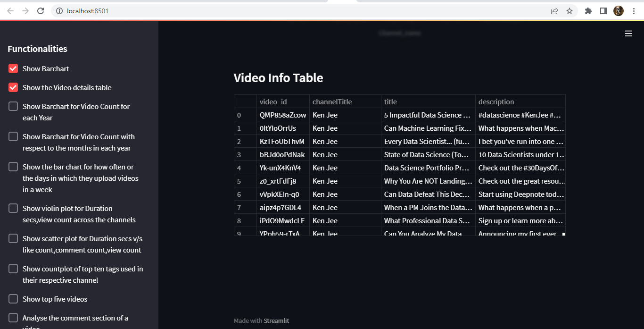The image size is (644, 329).
Task: Disable Show the Video details table
Action: 13,87
